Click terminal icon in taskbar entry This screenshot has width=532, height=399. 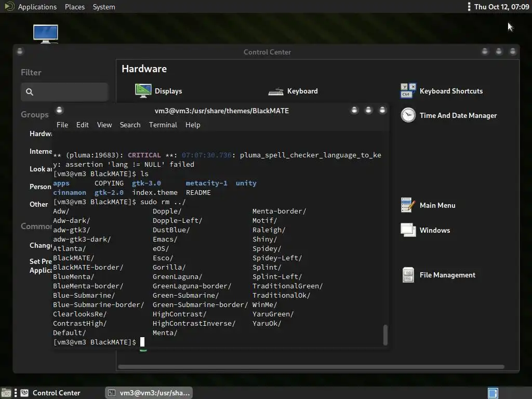coord(112,393)
